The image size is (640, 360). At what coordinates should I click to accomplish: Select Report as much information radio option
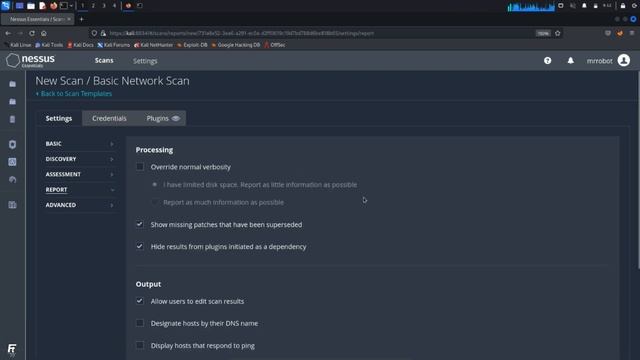pyautogui.click(x=155, y=202)
